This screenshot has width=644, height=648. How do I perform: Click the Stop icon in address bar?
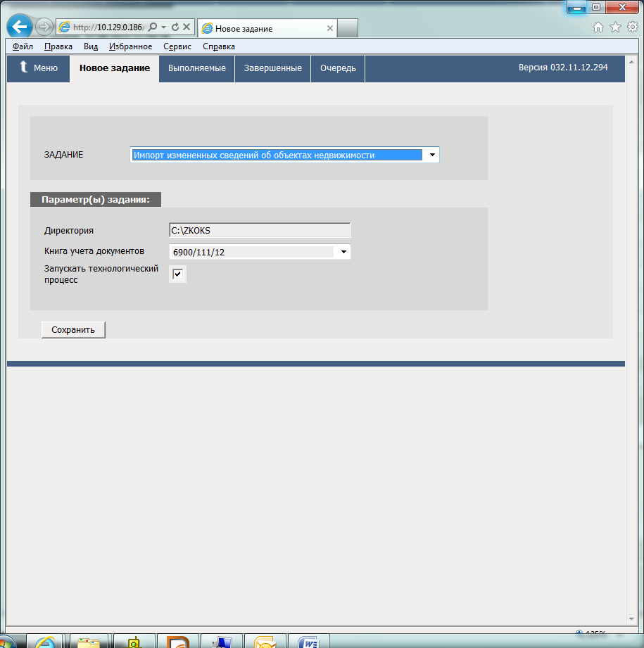pos(187,27)
